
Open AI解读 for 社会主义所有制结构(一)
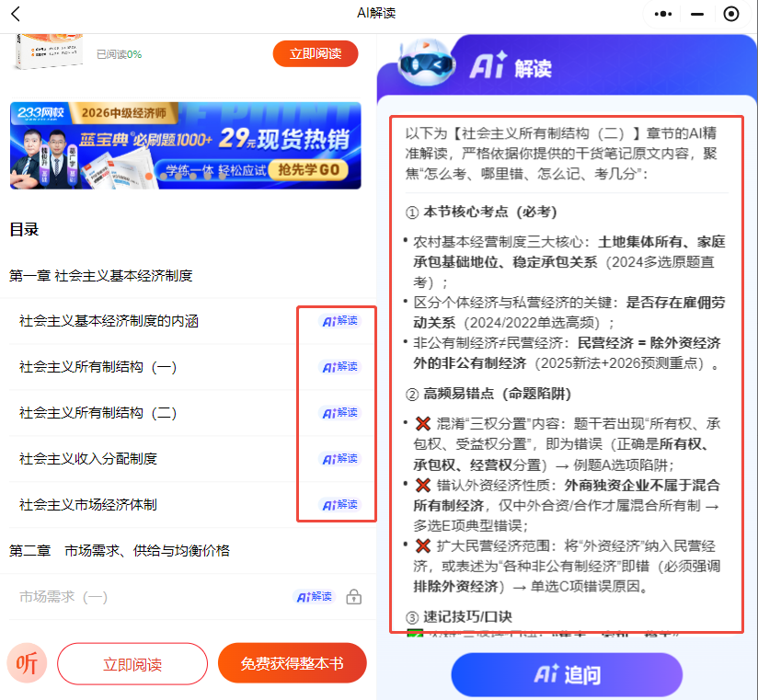(x=339, y=367)
